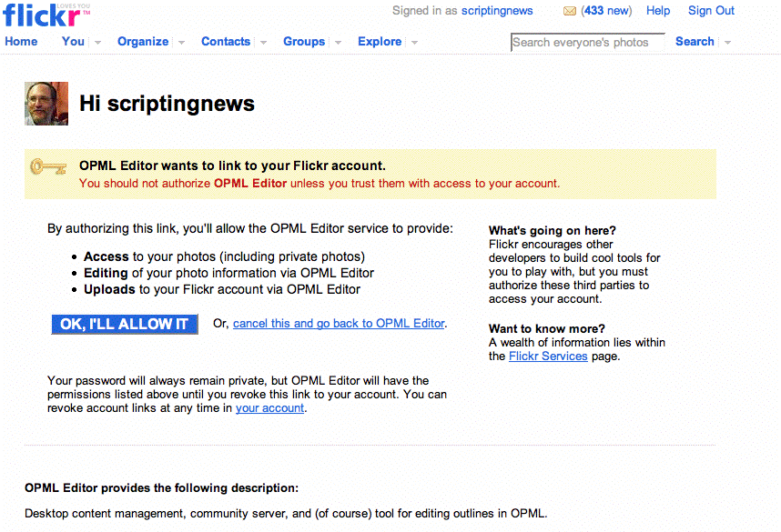This screenshot has height=532, width=781.
Task: Click the golden key icon
Action: pos(48,166)
